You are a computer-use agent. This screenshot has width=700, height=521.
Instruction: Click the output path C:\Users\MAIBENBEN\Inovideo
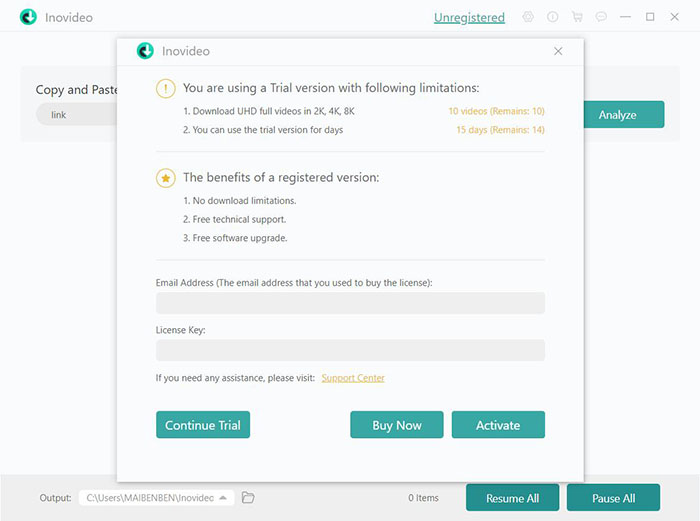[x=150, y=497]
